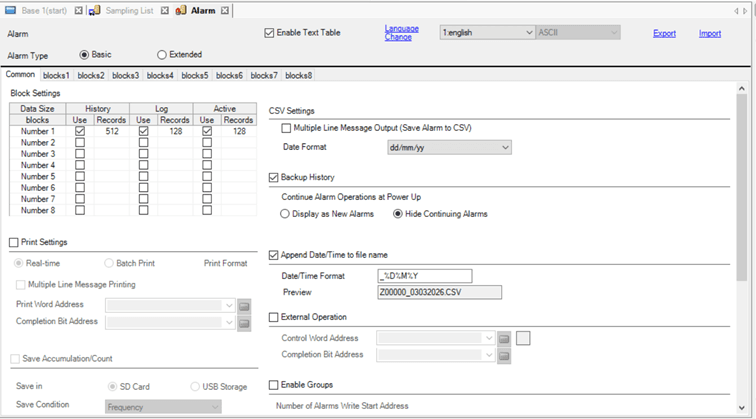This screenshot has height=419, width=756.
Task: Close the Alarm tab
Action: 226,10
